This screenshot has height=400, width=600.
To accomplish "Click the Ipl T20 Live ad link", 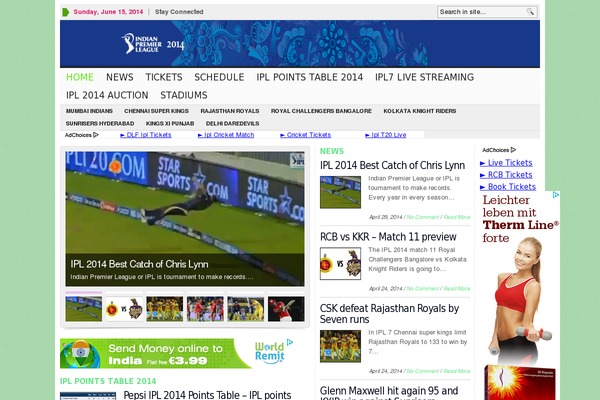I will (386, 135).
